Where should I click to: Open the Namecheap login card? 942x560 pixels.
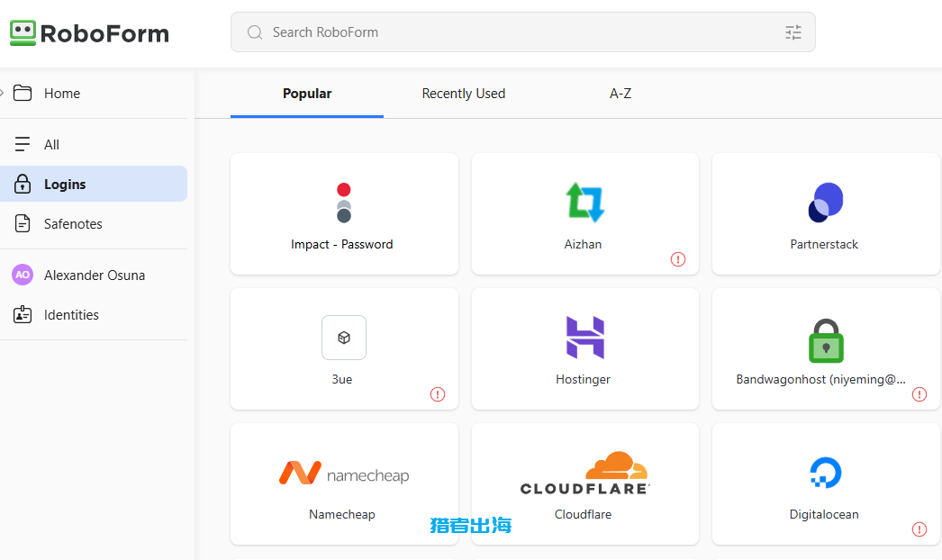tap(343, 483)
